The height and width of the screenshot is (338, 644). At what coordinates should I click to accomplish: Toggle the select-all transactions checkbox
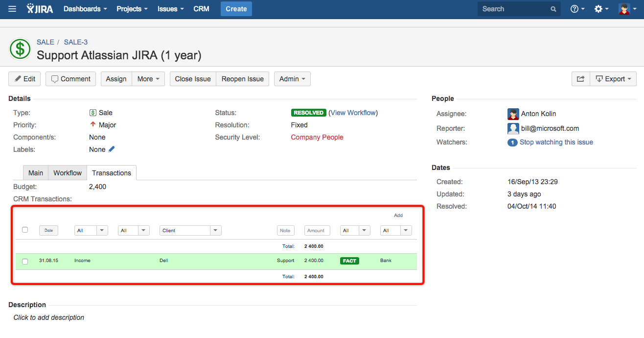point(25,230)
